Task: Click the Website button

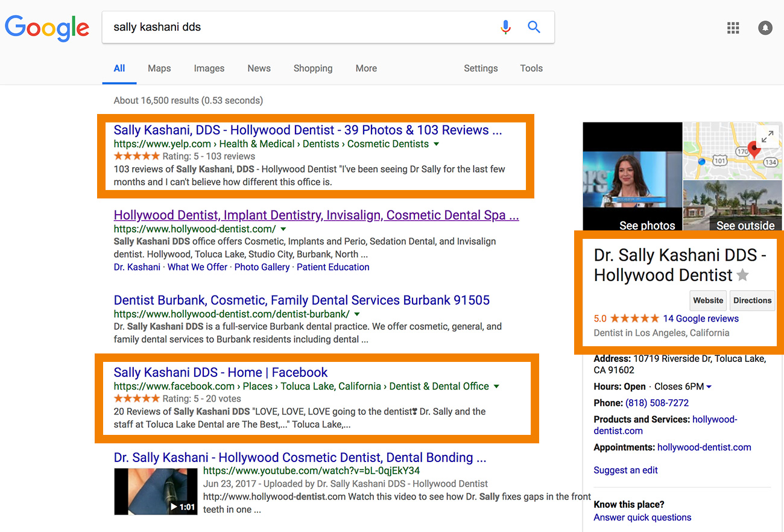Action: tap(708, 300)
